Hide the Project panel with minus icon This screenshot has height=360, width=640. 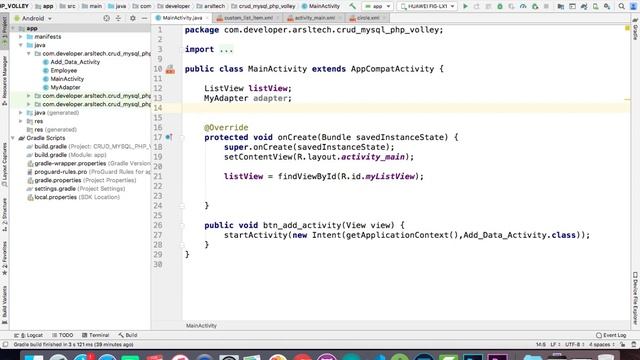tap(144, 18)
